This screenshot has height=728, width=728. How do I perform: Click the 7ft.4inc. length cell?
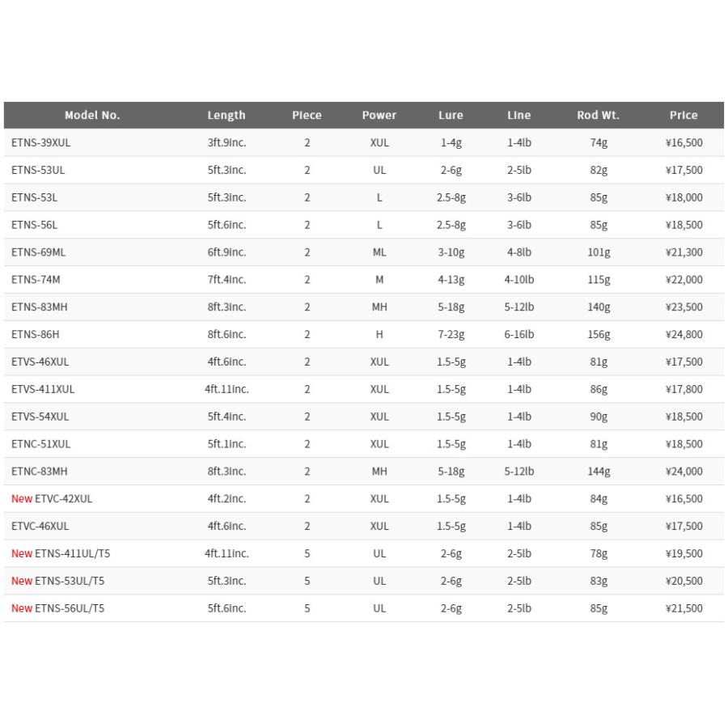click(x=226, y=280)
